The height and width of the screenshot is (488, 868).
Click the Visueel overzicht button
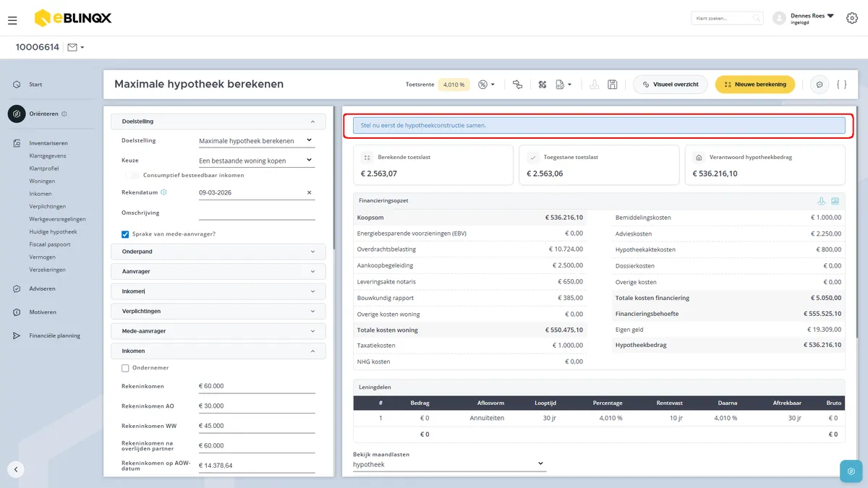(x=671, y=85)
